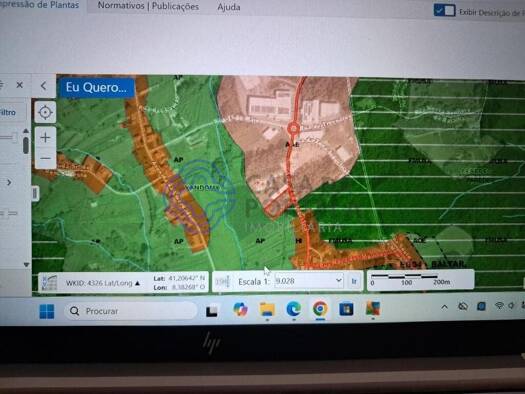Click the locate my position crosshair icon
525x394 pixels.
(x=45, y=112)
